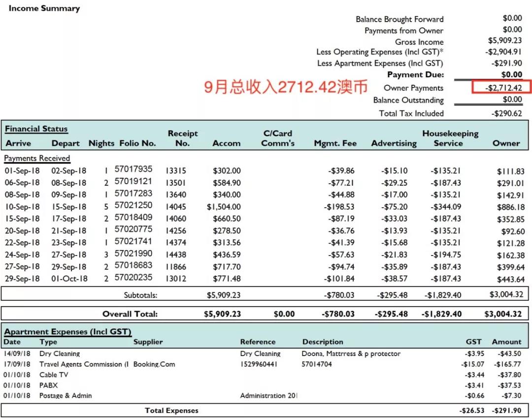Click the 14/09/18 expense date
Image resolution: width=532 pixels, height=420 pixels.
(17, 354)
